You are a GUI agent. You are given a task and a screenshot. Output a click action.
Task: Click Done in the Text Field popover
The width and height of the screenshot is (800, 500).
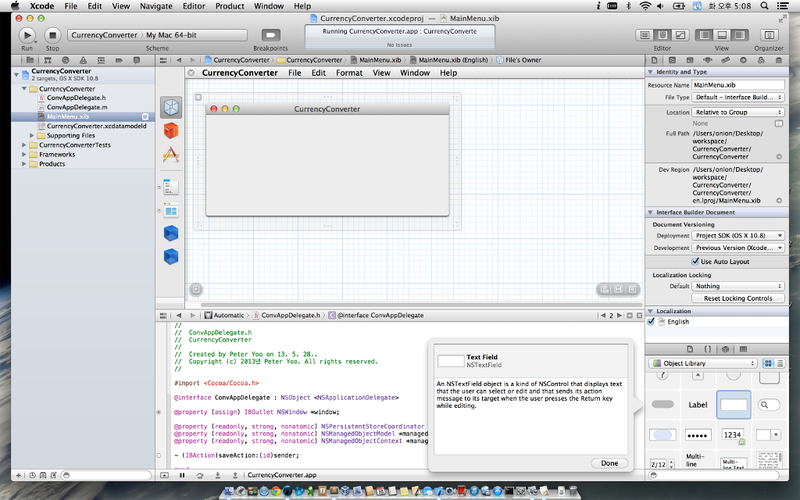tap(609, 463)
